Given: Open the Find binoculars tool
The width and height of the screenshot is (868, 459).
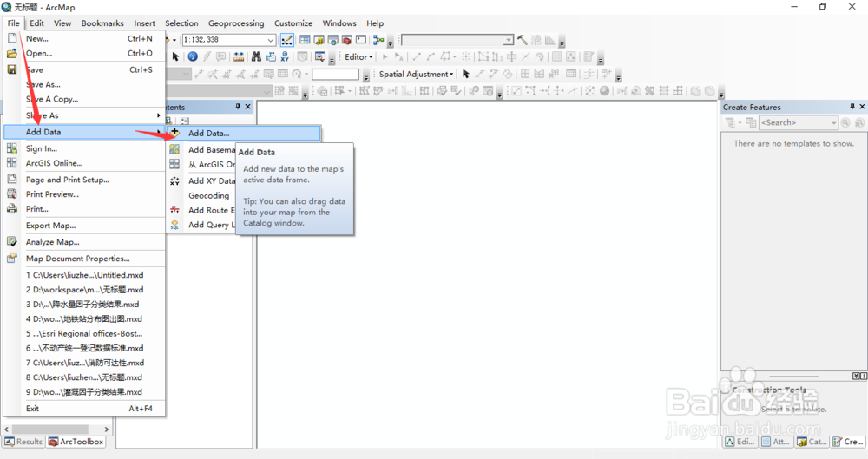Looking at the screenshot, I should [256, 56].
